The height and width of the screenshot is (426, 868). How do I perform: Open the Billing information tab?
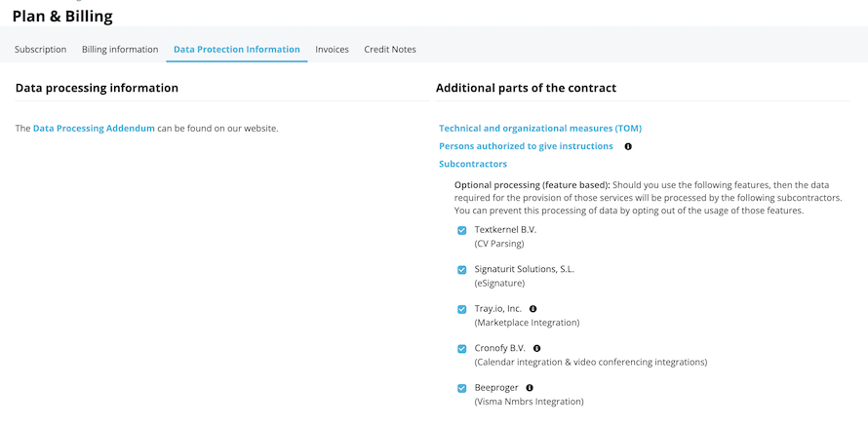120,50
